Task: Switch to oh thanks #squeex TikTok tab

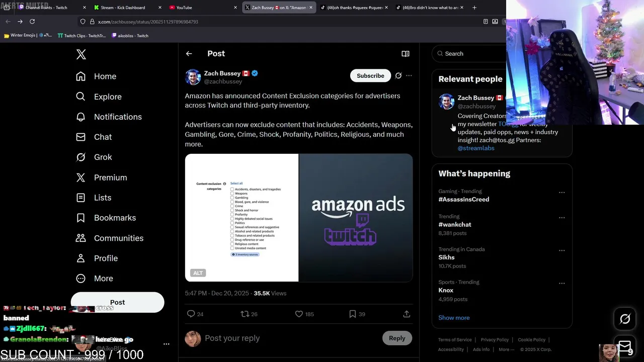Action: 355,8
